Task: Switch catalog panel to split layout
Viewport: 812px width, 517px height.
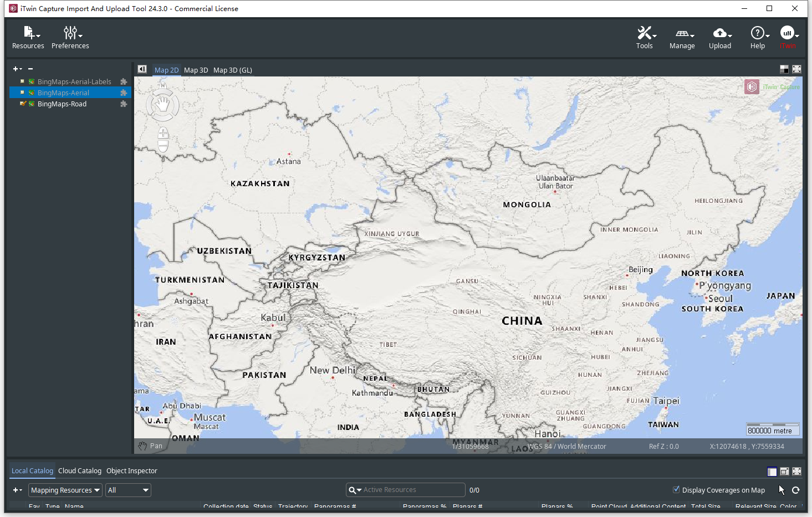Action: pos(784,472)
